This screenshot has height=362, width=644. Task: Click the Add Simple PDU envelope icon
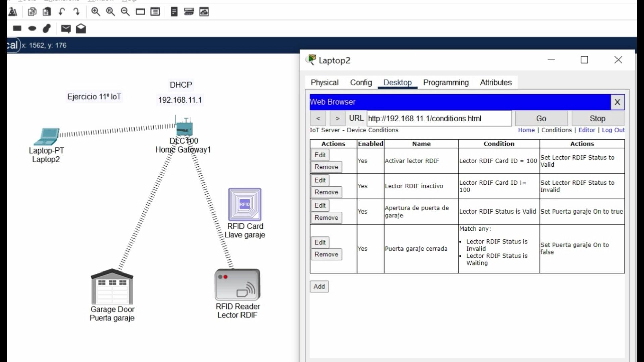66,29
